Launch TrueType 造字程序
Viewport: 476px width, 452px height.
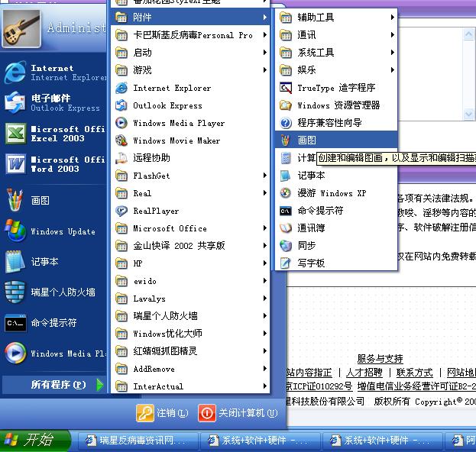click(x=336, y=88)
